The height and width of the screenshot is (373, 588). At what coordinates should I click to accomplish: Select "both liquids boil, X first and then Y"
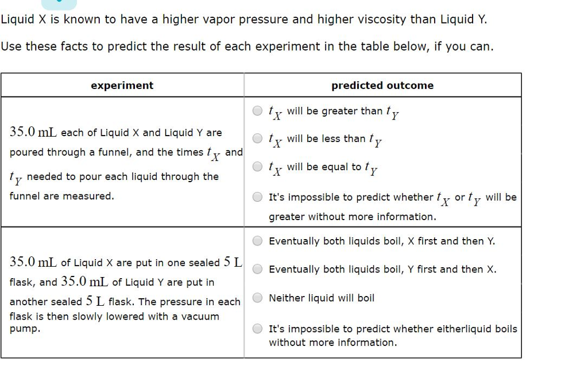[x=257, y=241]
